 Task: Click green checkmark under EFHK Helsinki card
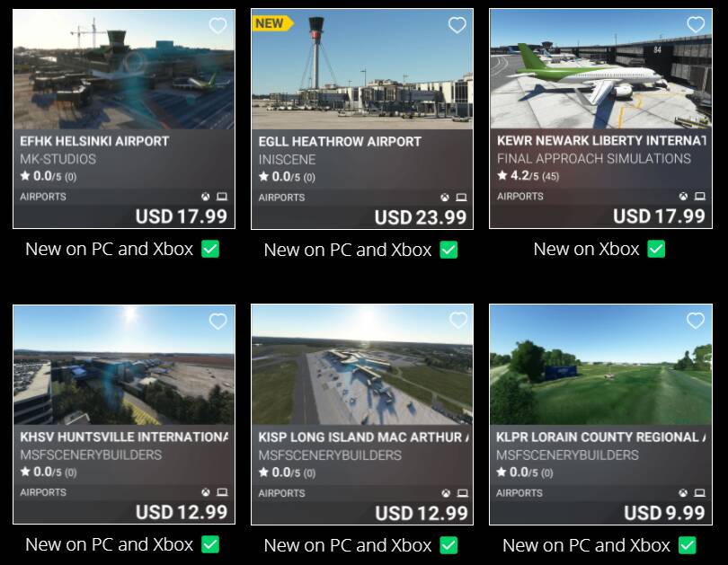[x=210, y=249]
